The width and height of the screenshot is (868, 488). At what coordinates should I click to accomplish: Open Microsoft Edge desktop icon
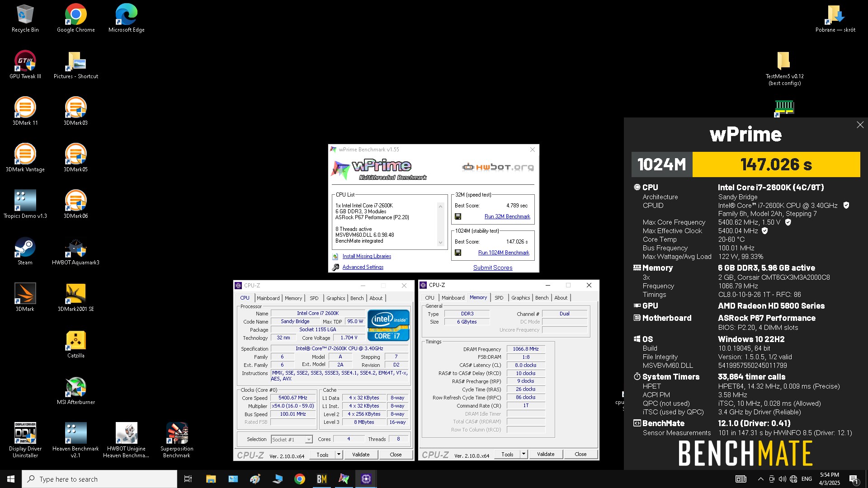tap(126, 19)
